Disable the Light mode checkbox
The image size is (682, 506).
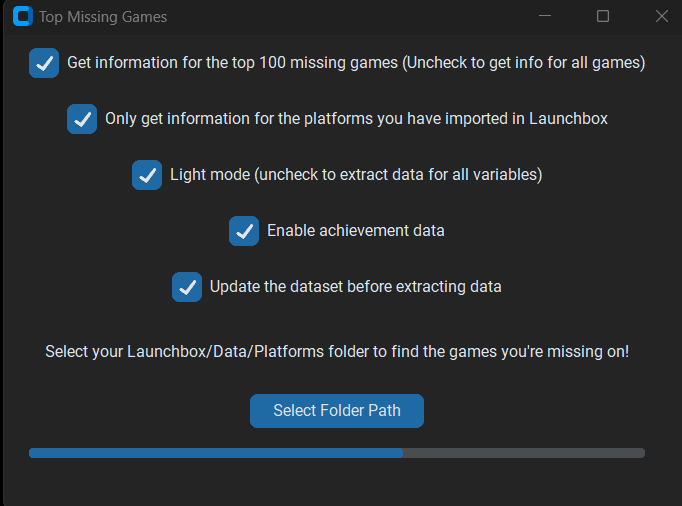[x=147, y=175]
